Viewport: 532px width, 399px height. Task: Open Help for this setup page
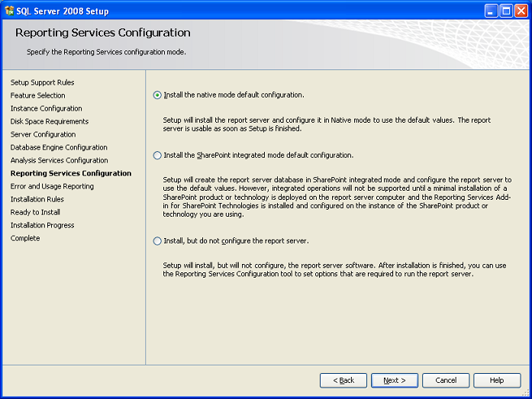tap(497, 381)
